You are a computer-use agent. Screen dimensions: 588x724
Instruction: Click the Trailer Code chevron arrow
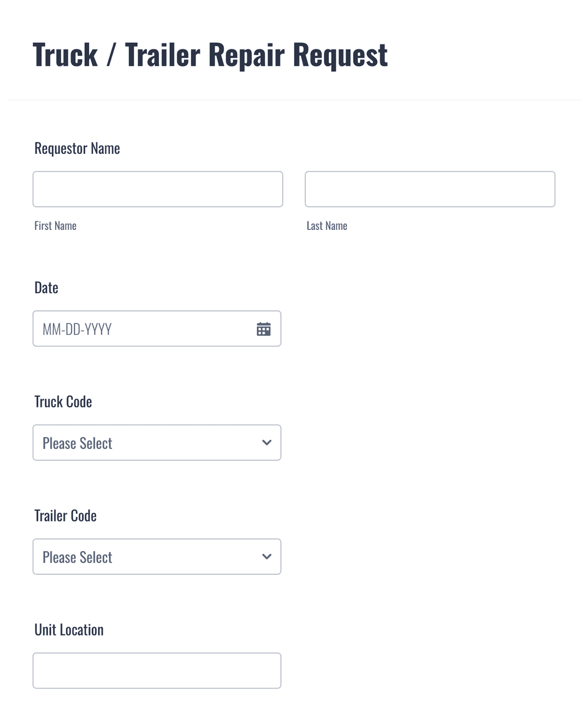tap(267, 557)
